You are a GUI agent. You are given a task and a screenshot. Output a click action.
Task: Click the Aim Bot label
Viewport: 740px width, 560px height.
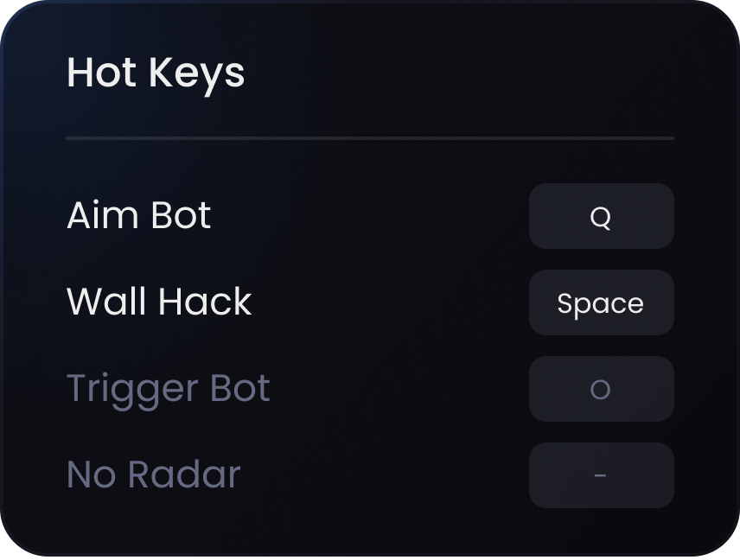(138, 215)
